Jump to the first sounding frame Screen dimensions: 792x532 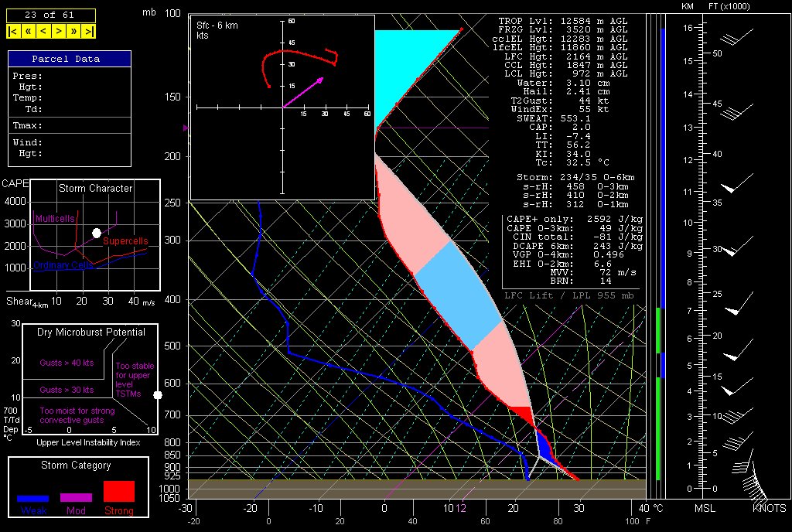pyautogui.click(x=13, y=32)
